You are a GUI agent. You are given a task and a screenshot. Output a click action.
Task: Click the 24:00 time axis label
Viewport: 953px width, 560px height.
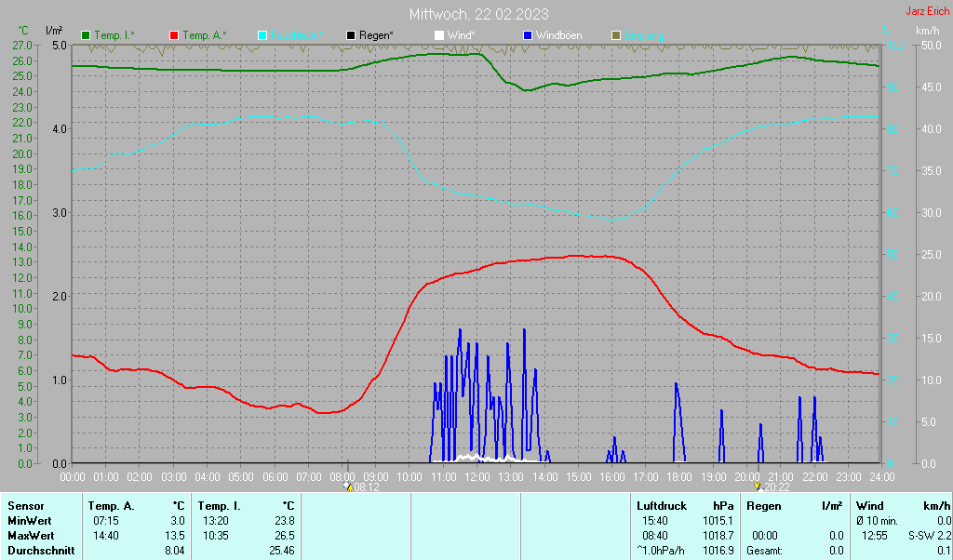pos(881,477)
